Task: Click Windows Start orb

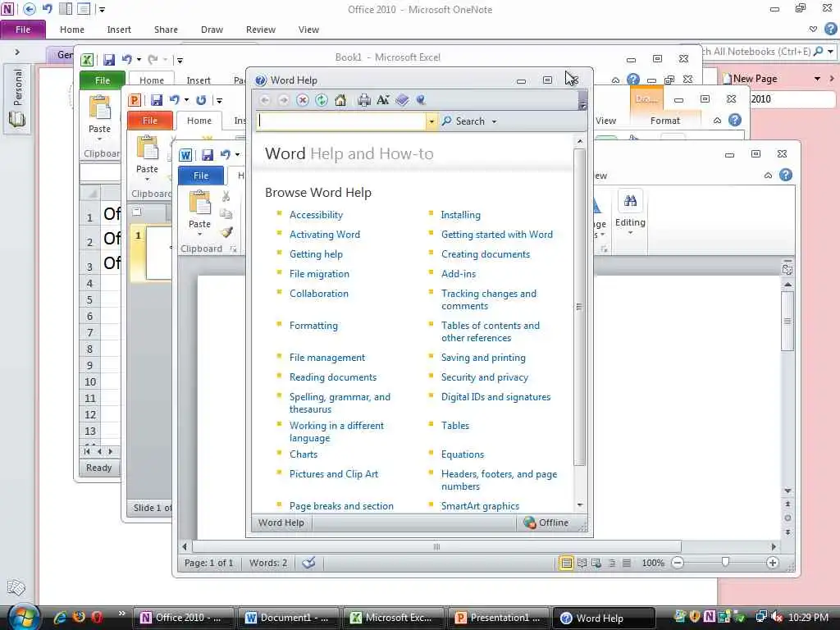Action: [23, 616]
